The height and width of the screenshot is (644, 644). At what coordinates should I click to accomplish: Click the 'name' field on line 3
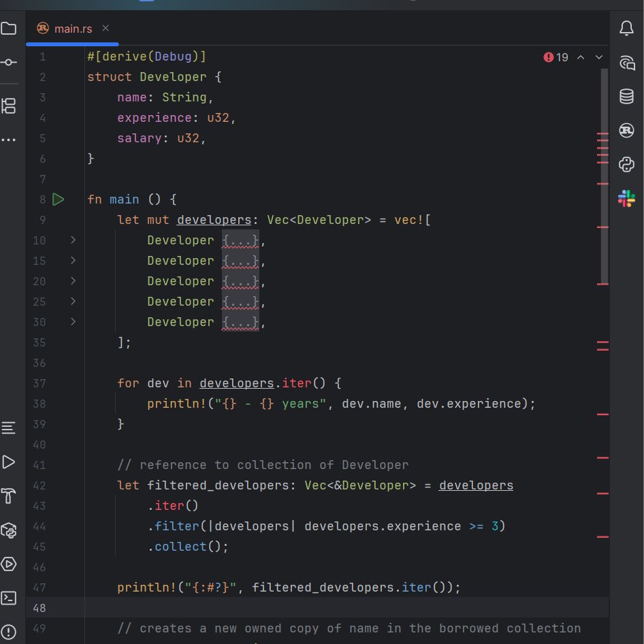(132, 97)
